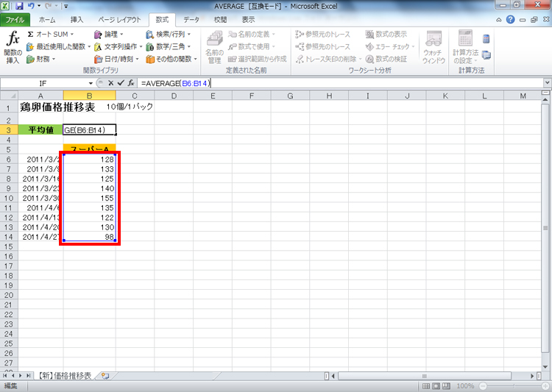The image size is (552, 392).
Task: Click Use in Formula (数式で使用)
Action: (252, 46)
